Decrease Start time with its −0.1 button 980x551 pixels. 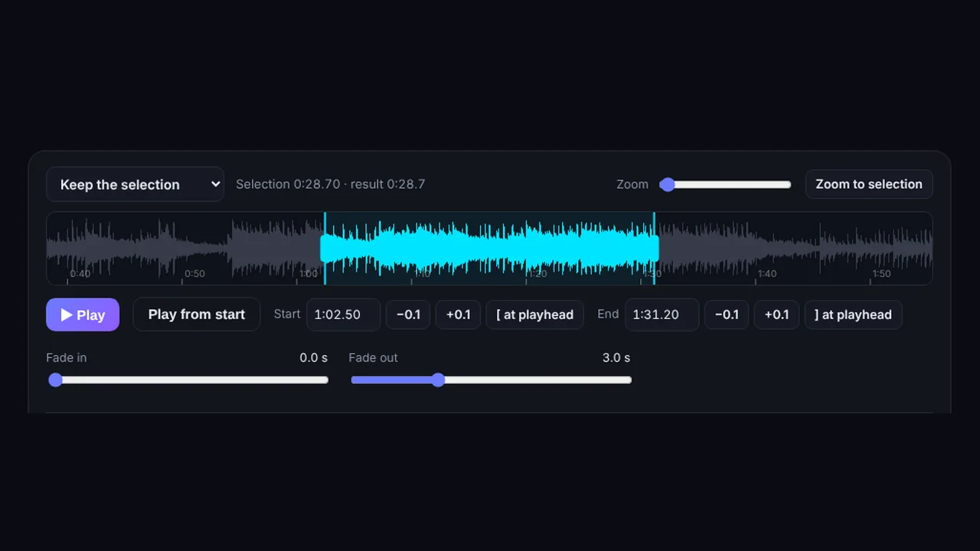(408, 315)
